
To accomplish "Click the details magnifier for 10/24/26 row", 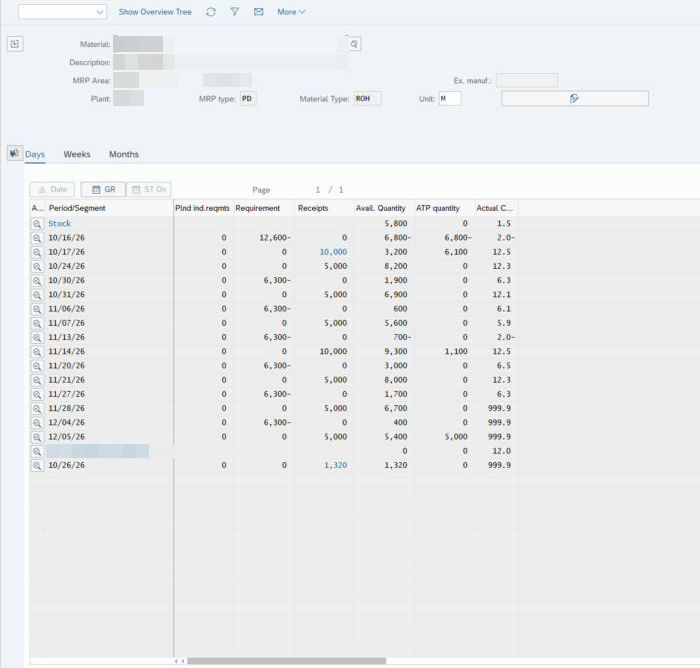I will pyautogui.click(x=37, y=267).
